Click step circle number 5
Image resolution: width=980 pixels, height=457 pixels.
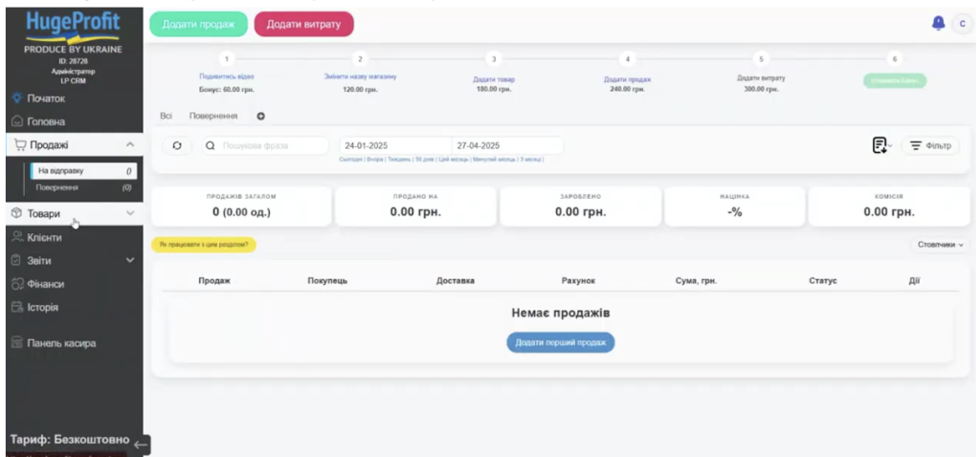coord(761,58)
